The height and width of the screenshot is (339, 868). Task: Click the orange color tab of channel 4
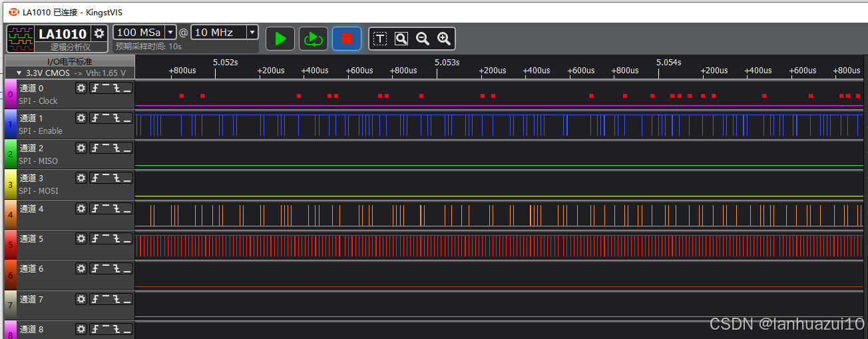(10, 214)
